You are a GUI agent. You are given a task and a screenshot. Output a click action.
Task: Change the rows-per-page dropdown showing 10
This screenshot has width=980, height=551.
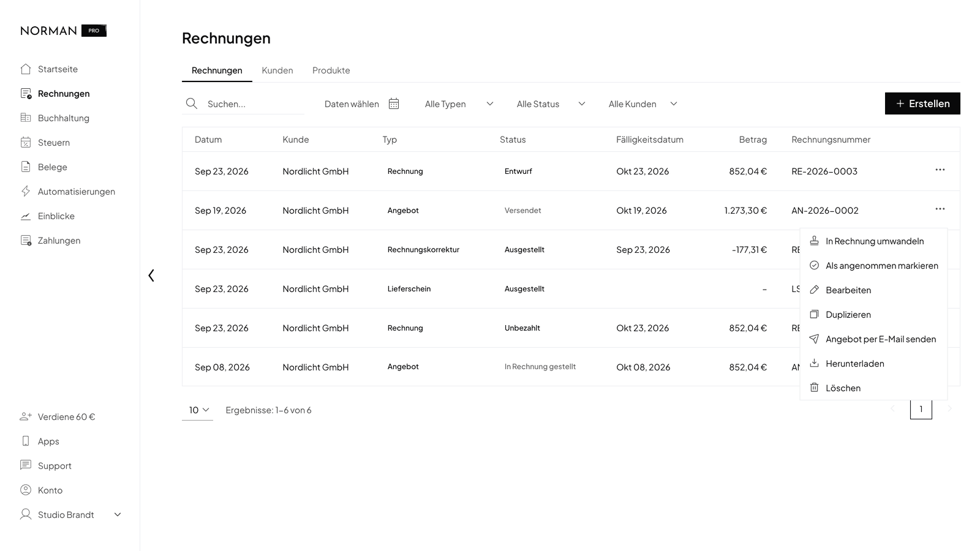tap(198, 410)
